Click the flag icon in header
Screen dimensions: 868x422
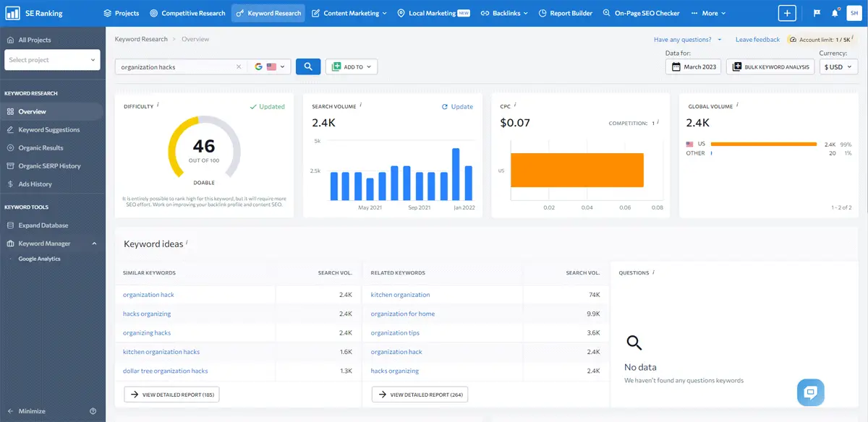[x=817, y=13]
